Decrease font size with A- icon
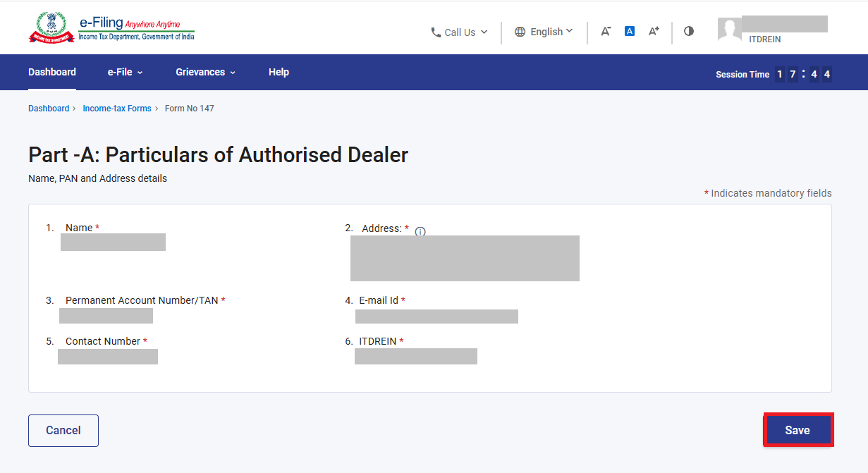This screenshot has height=473, width=868. click(x=606, y=31)
